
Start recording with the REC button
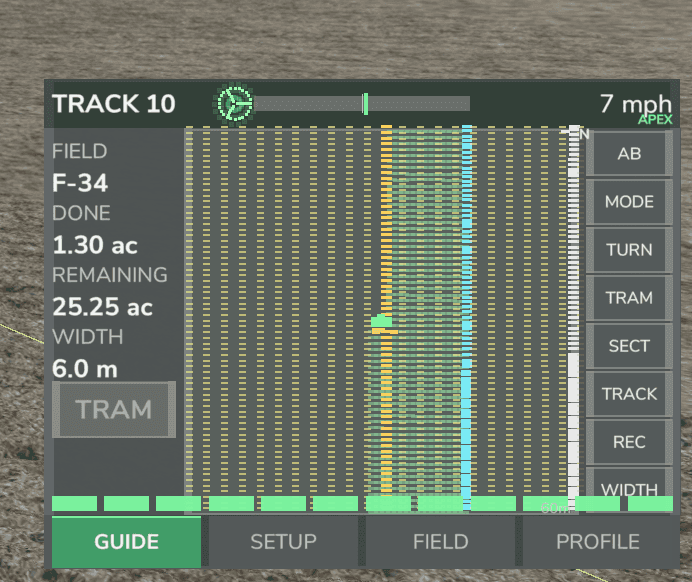(629, 442)
